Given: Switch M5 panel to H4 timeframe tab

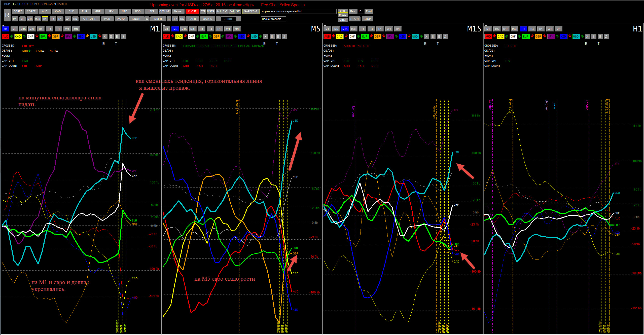Looking at the screenshot, I should (x=210, y=29).
